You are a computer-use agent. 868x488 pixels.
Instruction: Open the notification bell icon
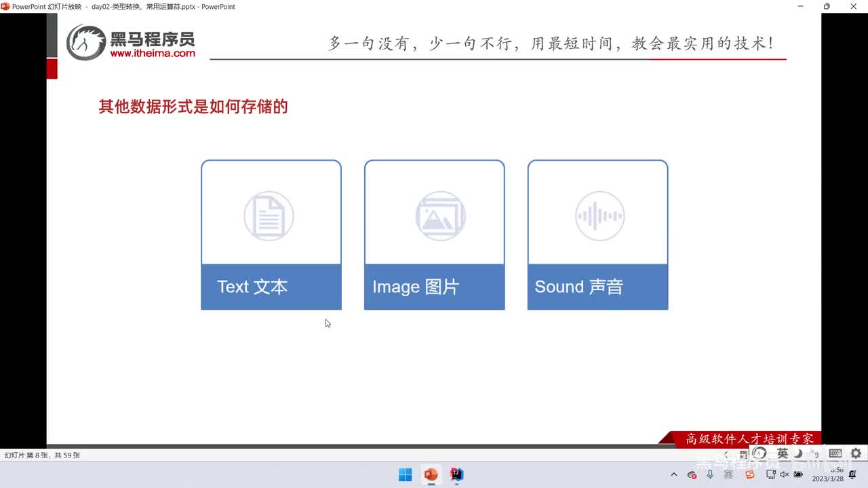point(852,474)
